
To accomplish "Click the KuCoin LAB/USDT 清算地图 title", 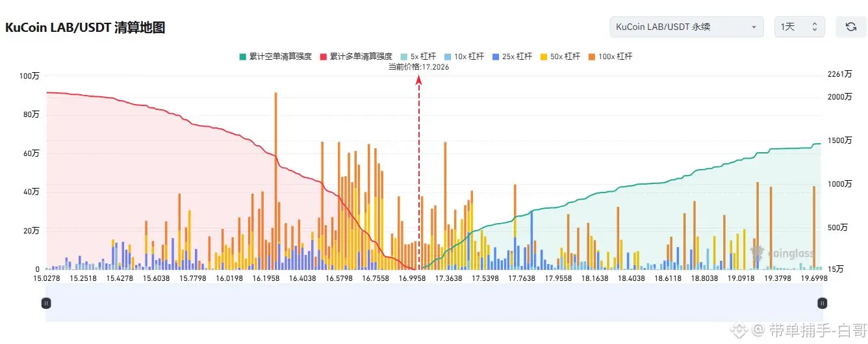I will (x=85, y=27).
